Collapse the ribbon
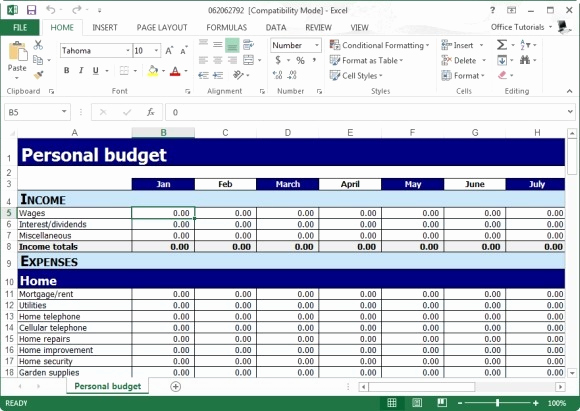 pos(570,91)
